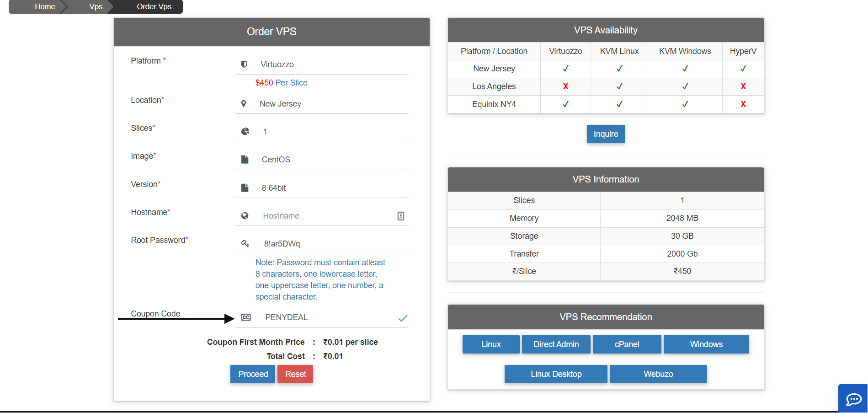Focus the Root Password input field

tap(321, 244)
